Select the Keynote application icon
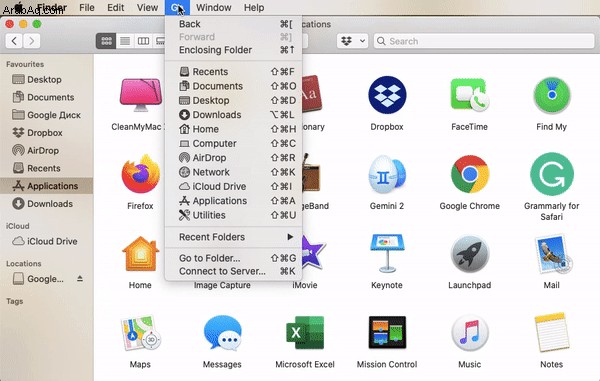Viewport: 600px width, 381px height. pos(387,253)
